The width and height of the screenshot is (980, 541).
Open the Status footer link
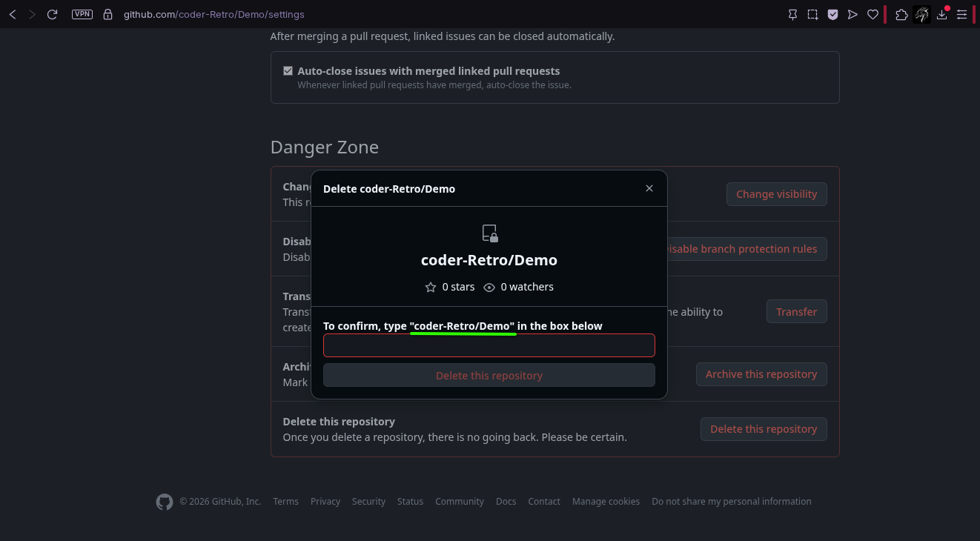point(410,502)
